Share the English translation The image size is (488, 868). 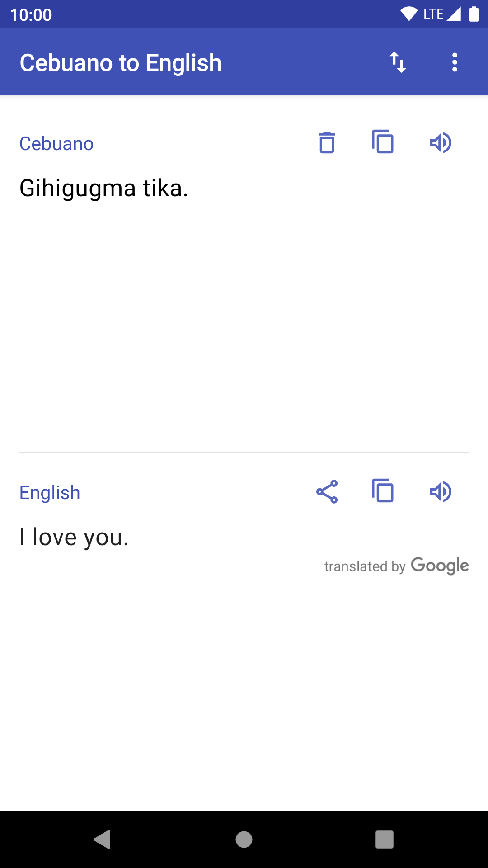(x=327, y=492)
